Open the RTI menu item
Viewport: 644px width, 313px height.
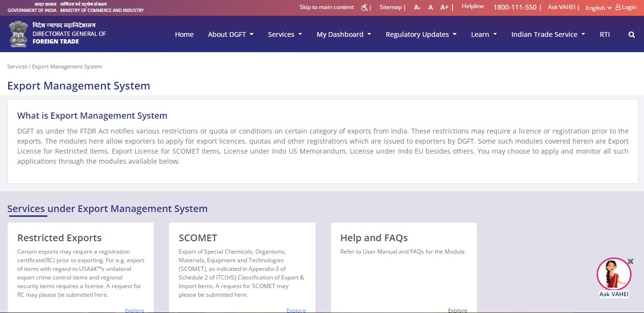[x=605, y=34]
